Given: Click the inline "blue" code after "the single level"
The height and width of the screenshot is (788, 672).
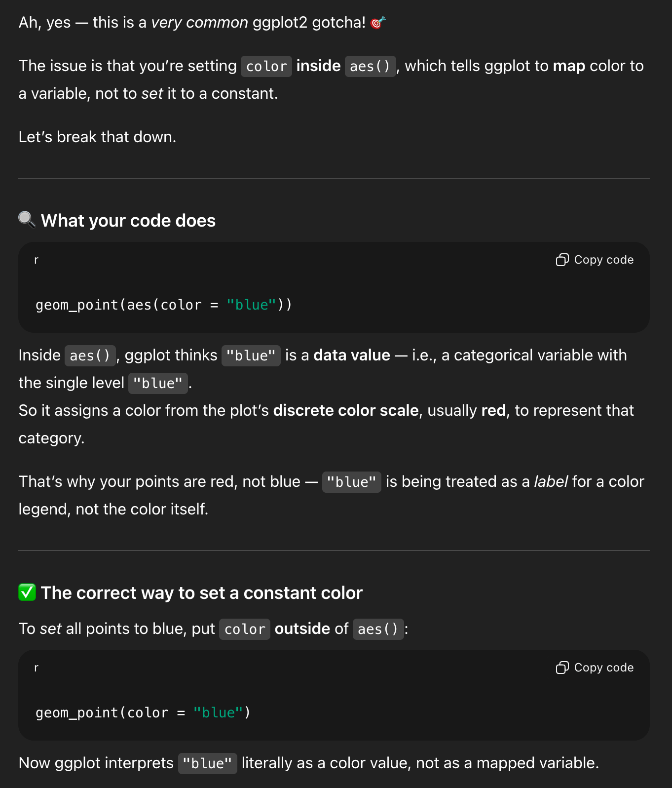Looking at the screenshot, I should [x=158, y=384].
